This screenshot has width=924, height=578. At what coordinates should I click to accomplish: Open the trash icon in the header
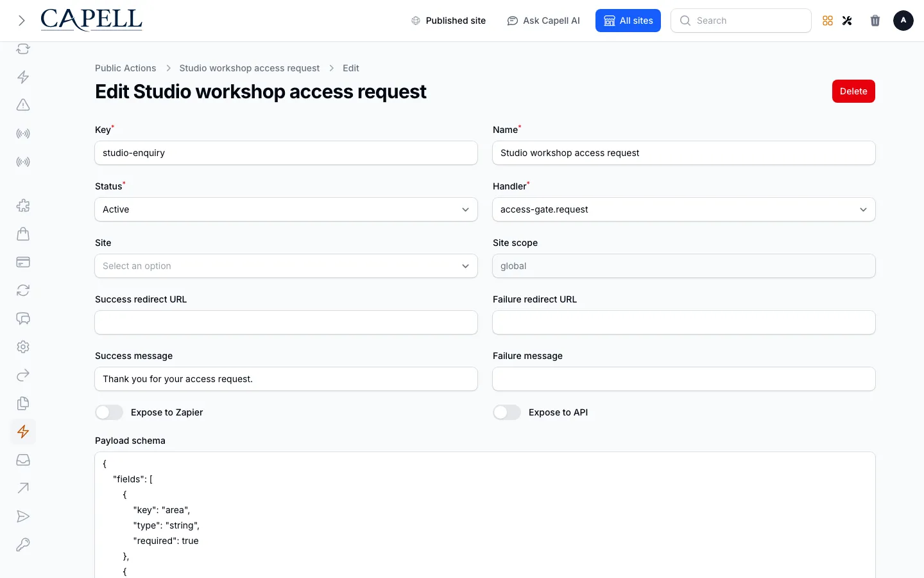[x=875, y=21]
